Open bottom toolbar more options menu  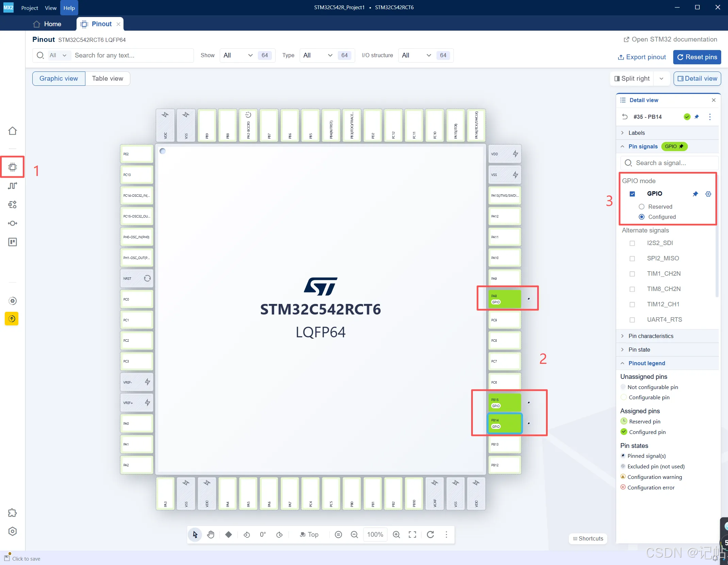coord(446,535)
